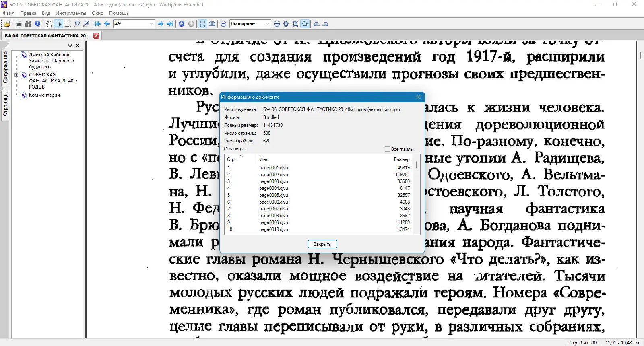Activate the rectangle selection tool
The image size is (644, 346).
tap(68, 24)
